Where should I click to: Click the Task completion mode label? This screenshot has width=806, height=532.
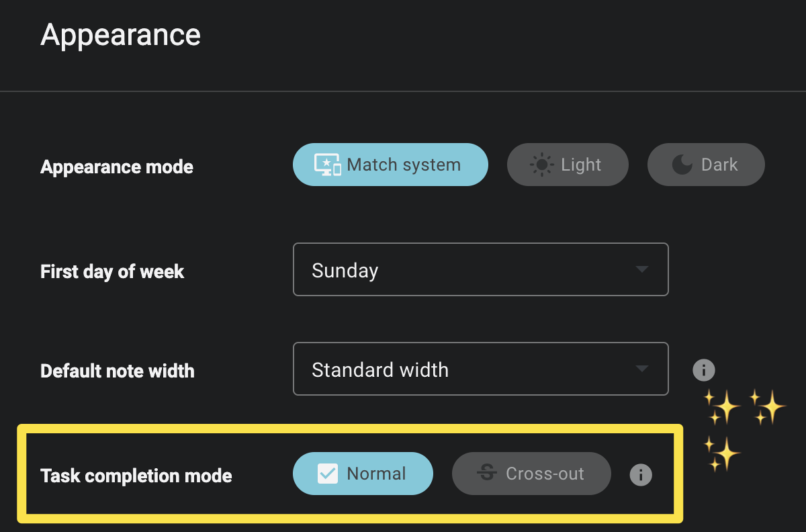point(136,476)
